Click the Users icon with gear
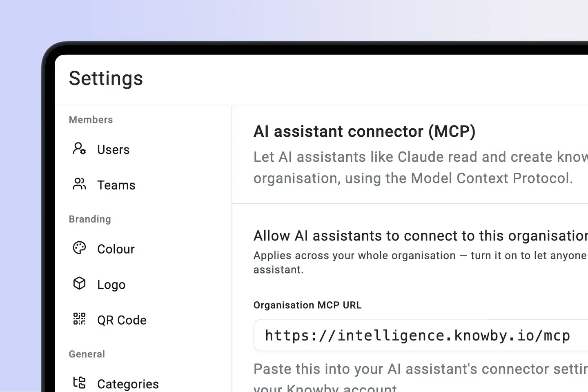 (x=79, y=148)
